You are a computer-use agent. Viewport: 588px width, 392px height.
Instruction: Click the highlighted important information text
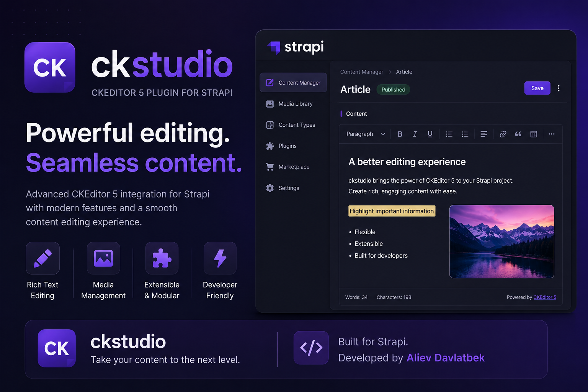coord(392,211)
